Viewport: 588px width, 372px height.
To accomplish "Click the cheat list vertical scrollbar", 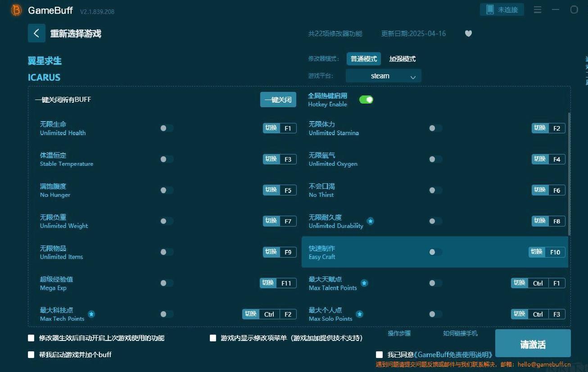I will [569, 174].
